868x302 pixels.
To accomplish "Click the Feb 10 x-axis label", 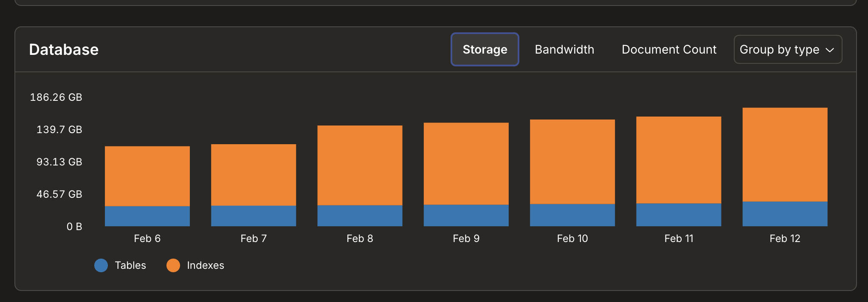I will [572, 239].
